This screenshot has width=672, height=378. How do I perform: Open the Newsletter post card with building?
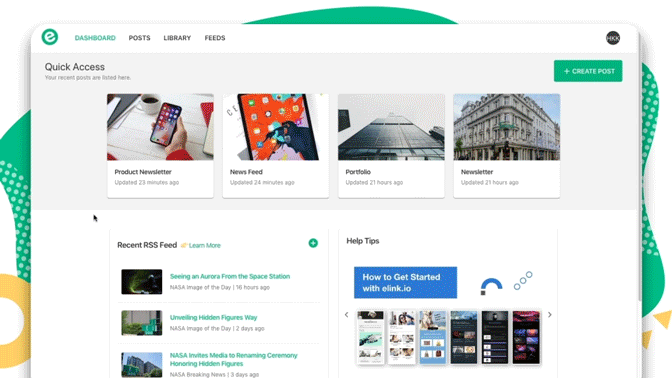pos(507,146)
